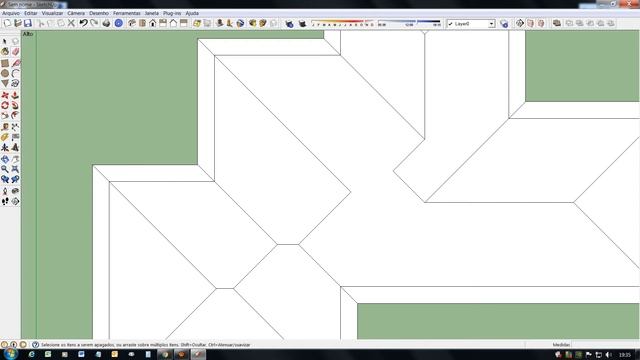Switch to Iso standard view

click(x=132, y=23)
